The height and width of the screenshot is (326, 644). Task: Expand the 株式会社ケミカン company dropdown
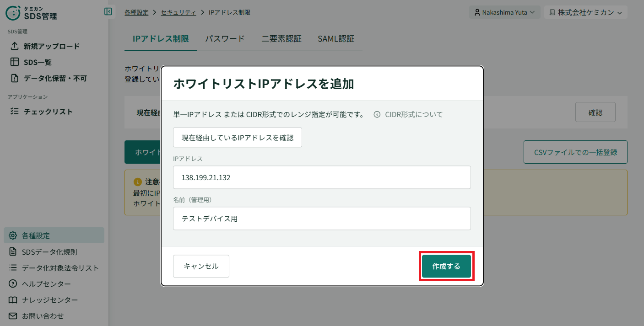click(585, 12)
